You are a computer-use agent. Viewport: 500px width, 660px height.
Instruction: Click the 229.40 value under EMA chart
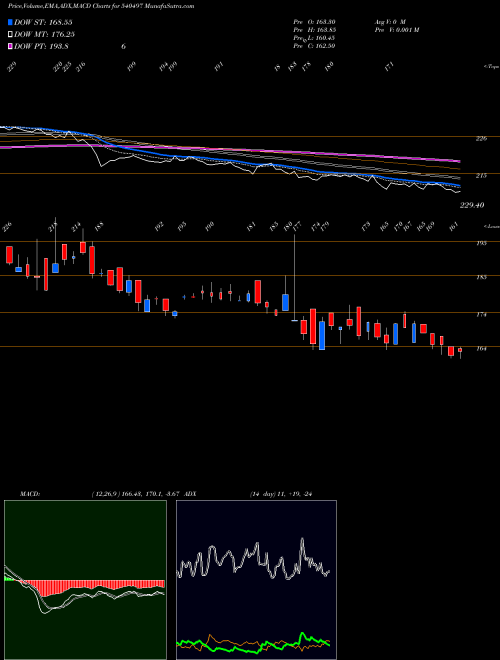(x=472, y=205)
